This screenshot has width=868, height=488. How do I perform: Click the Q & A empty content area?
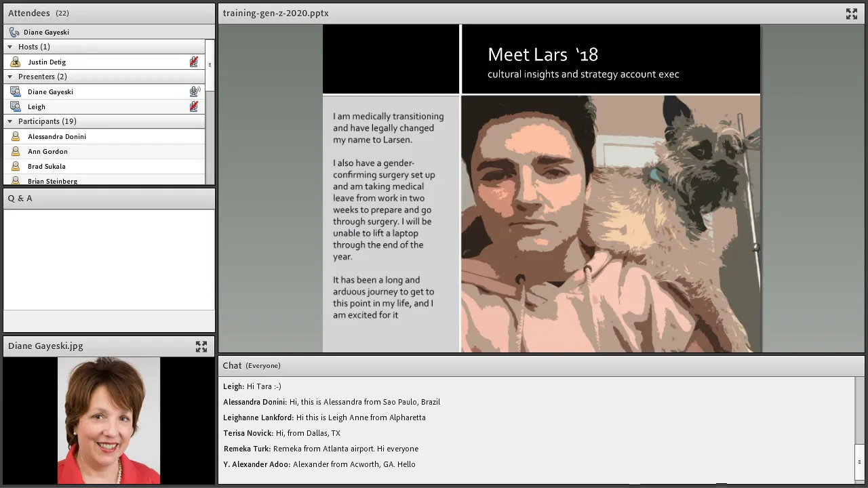pyautogui.click(x=109, y=260)
